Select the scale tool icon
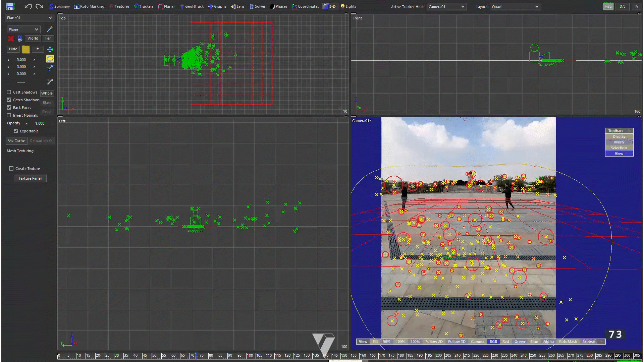Image resolution: width=644 pixels, height=362 pixels. 50,68
